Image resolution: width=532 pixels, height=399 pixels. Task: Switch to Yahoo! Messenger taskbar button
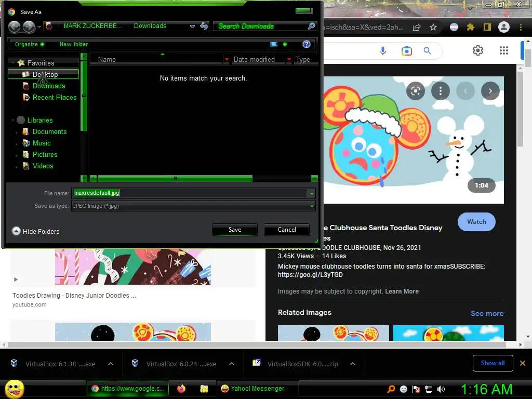click(257, 389)
